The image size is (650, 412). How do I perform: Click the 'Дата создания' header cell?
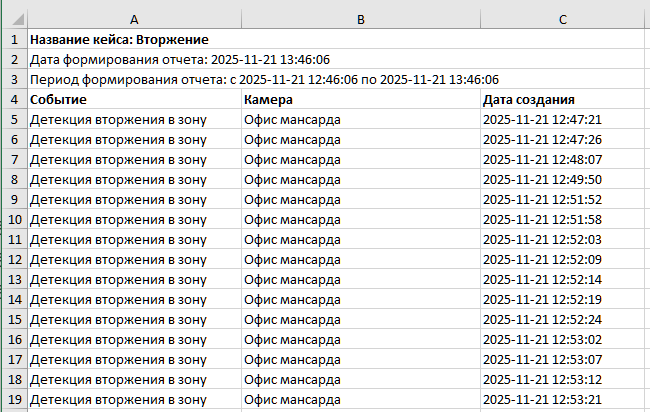[x=528, y=100]
